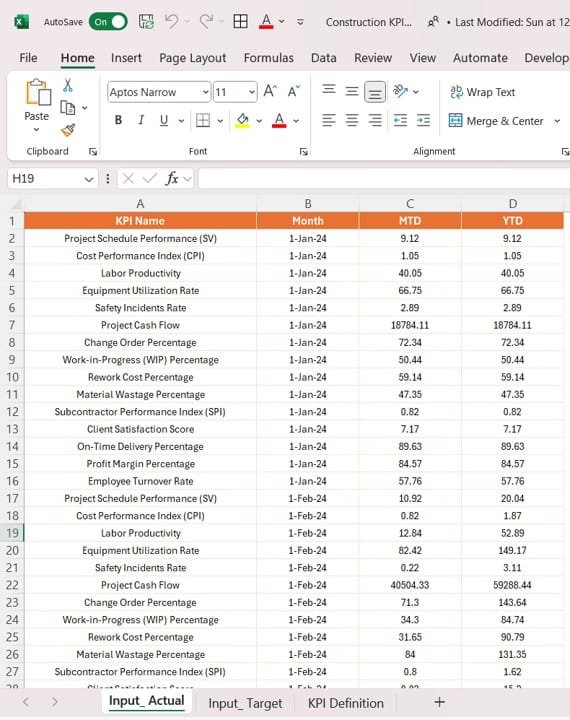This screenshot has width=570, height=720.
Task: Switch to the Insert tab
Action: coord(126,58)
